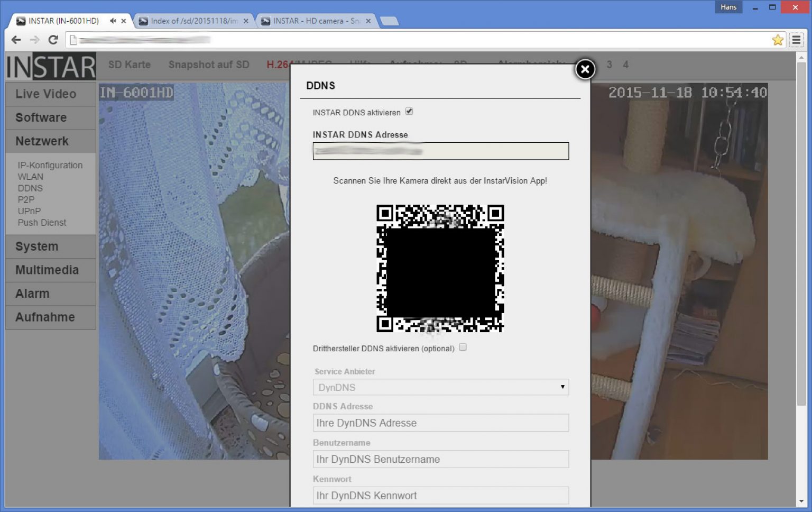Screen dimensions: 812x512
Task: Reload the page with the refresh icon
Action: click(53, 40)
